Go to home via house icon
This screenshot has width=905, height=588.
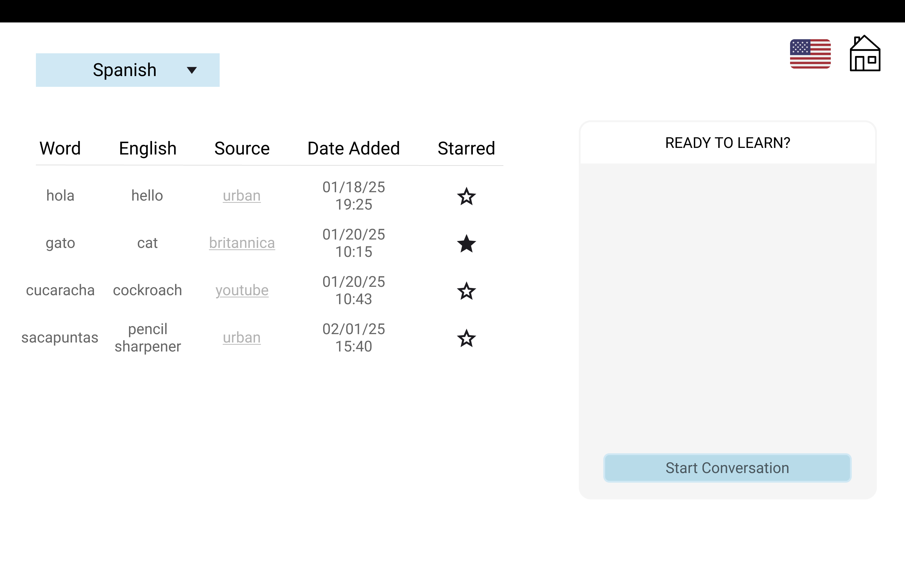(x=865, y=54)
